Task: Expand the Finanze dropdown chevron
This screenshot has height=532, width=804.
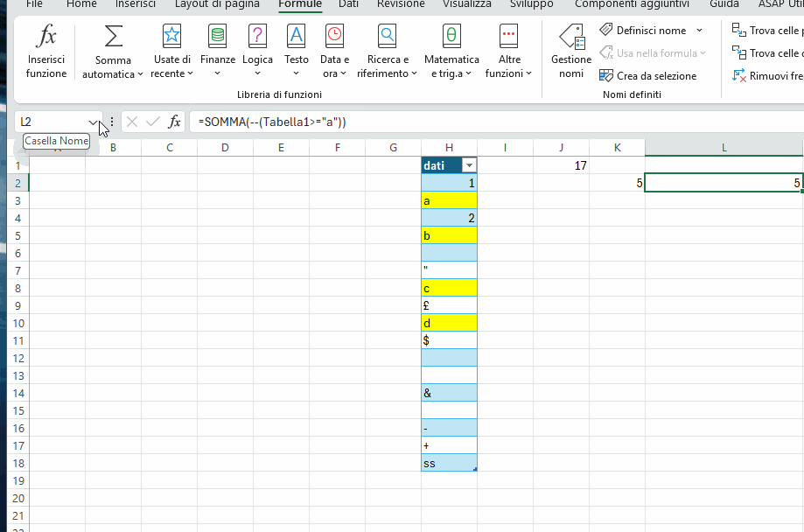Action: 218,73
